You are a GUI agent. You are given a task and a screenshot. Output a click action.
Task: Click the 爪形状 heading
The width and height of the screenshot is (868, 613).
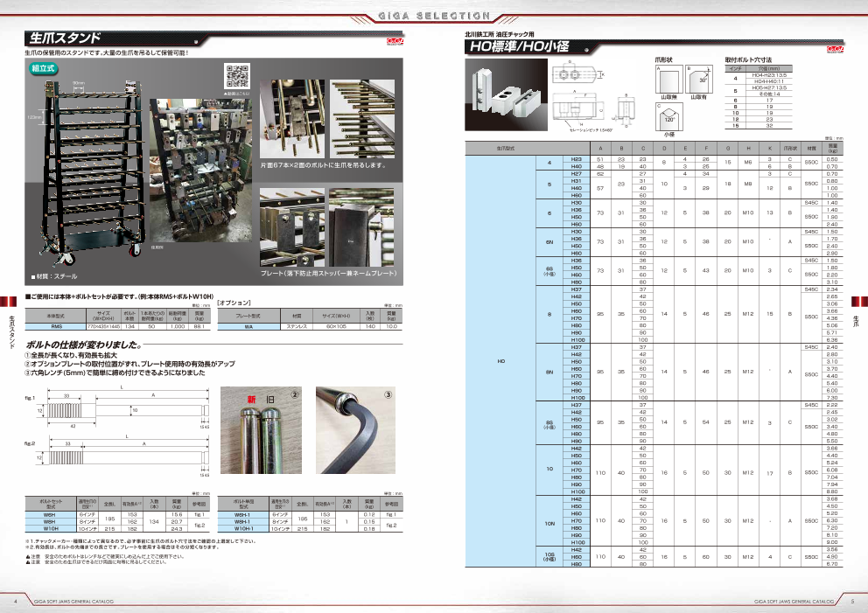pos(663,59)
